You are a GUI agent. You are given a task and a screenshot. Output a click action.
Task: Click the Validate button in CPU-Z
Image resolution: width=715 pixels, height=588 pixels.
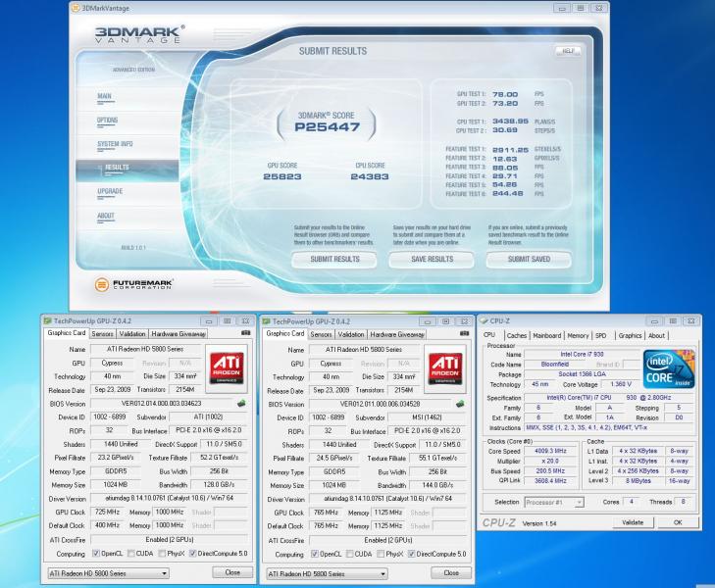pos(633,522)
